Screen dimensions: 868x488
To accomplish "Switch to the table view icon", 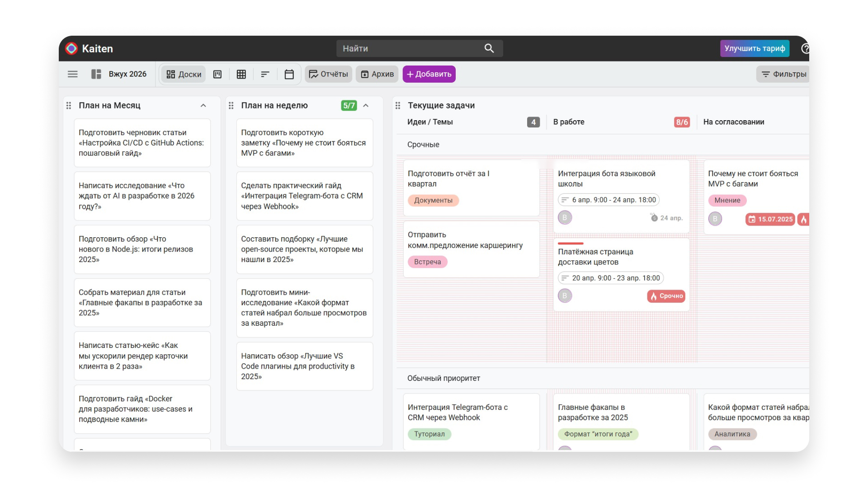I will [241, 74].
